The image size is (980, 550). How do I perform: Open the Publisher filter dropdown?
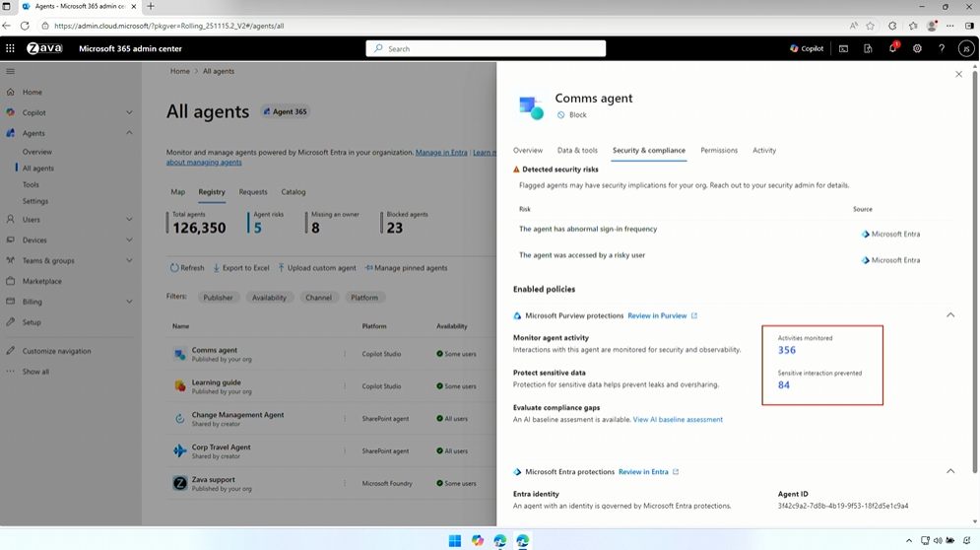(218, 298)
